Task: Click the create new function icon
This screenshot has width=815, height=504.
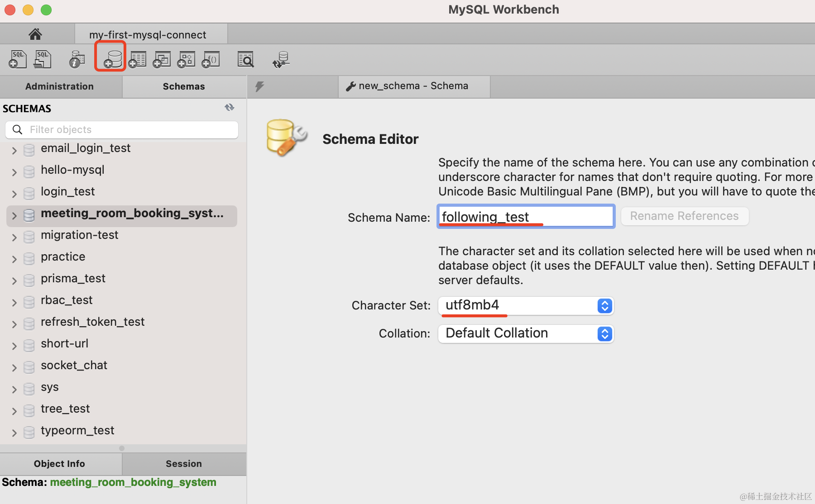Action: (211, 59)
